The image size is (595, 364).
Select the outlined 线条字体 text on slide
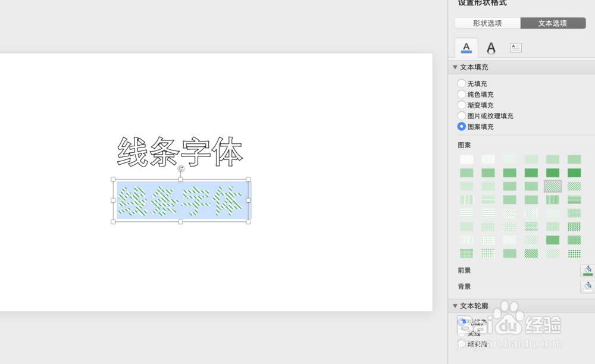pos(180,152)
